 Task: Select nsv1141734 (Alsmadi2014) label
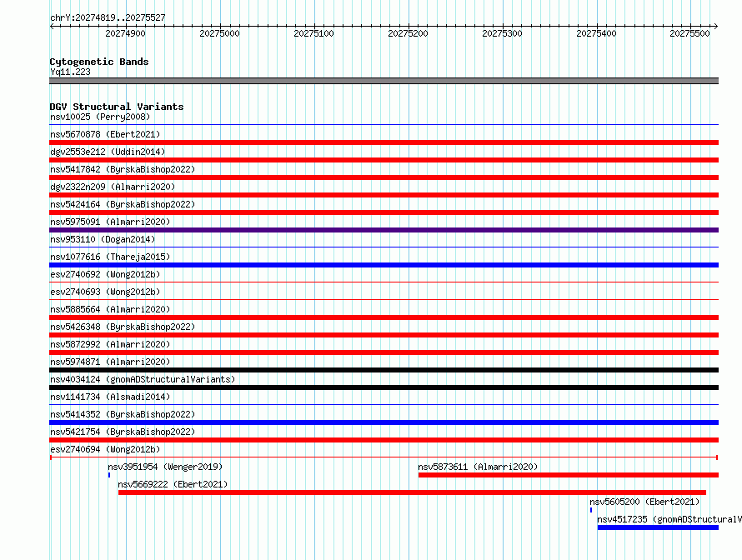pyautogui.click(x=110, y=397)
